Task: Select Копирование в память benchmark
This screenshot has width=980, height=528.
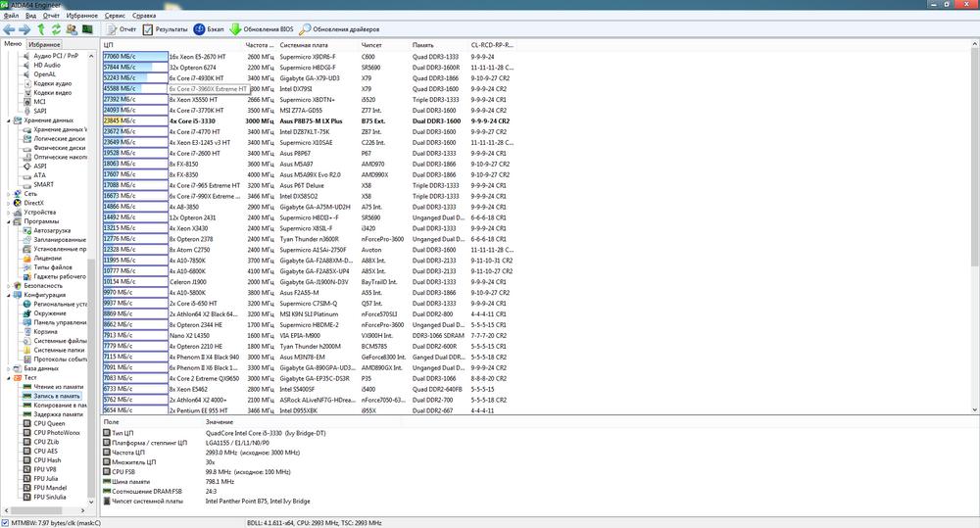Action: (x=60, y=406)
